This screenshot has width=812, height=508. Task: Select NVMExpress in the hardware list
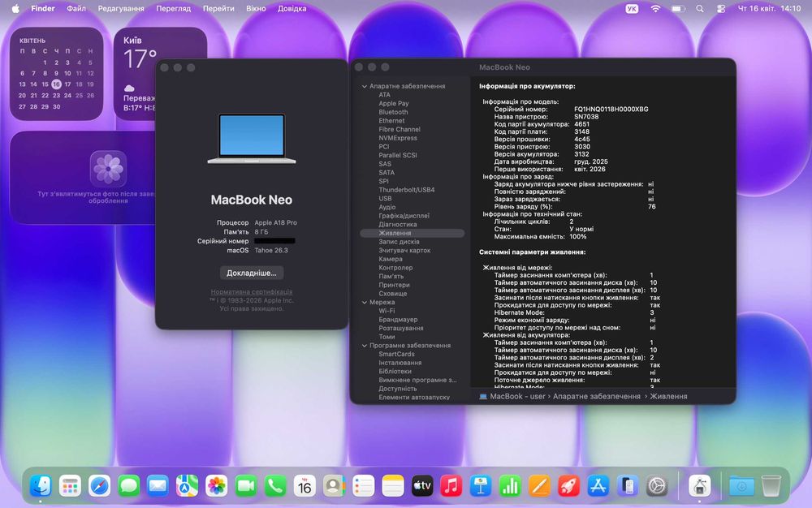398,138
